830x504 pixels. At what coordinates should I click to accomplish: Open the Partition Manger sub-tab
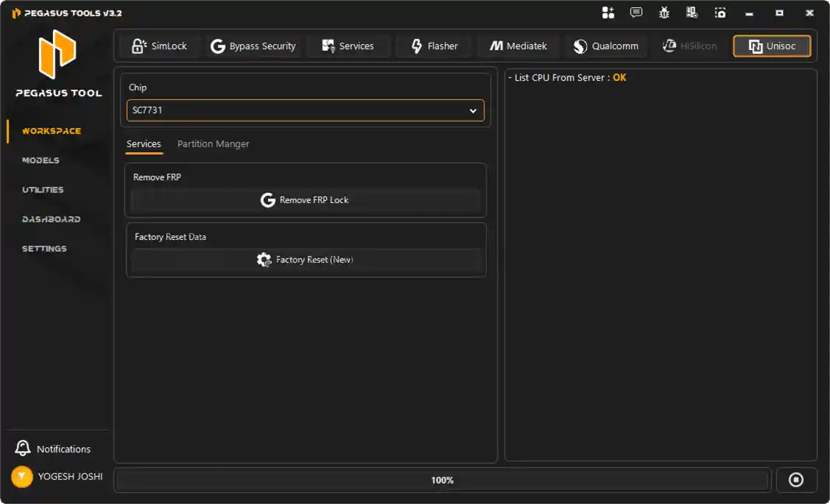click(213, 144)
